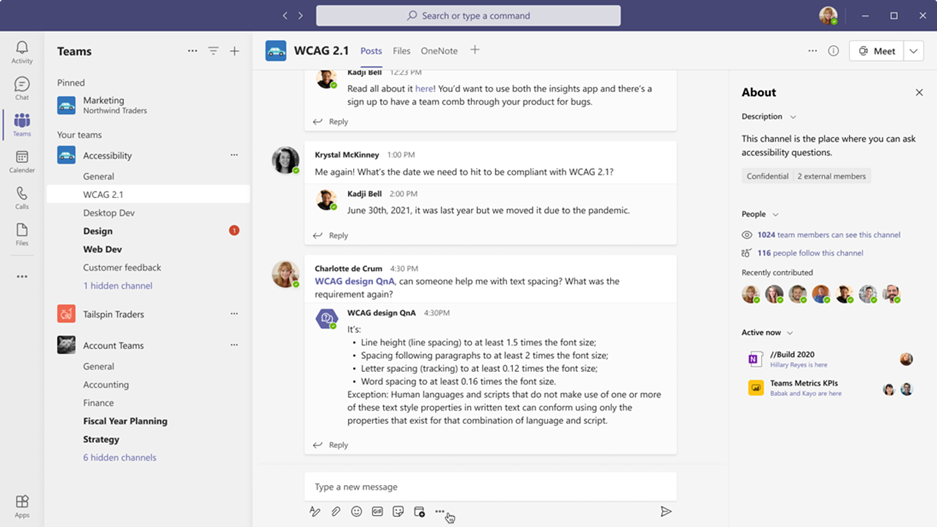Open more compose options ellipsis

pos(440,511)
